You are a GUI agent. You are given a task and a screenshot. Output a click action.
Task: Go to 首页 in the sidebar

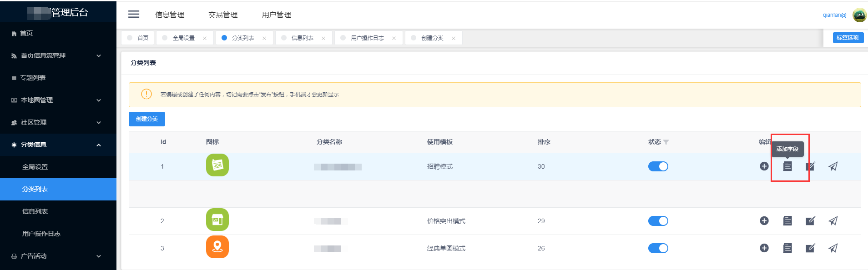coord(58,33)
